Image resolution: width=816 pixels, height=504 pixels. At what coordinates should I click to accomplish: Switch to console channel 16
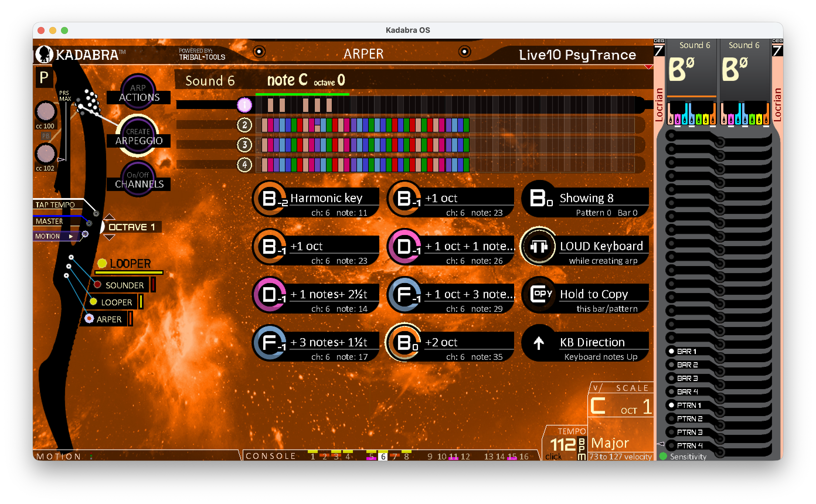coord(524,456)
